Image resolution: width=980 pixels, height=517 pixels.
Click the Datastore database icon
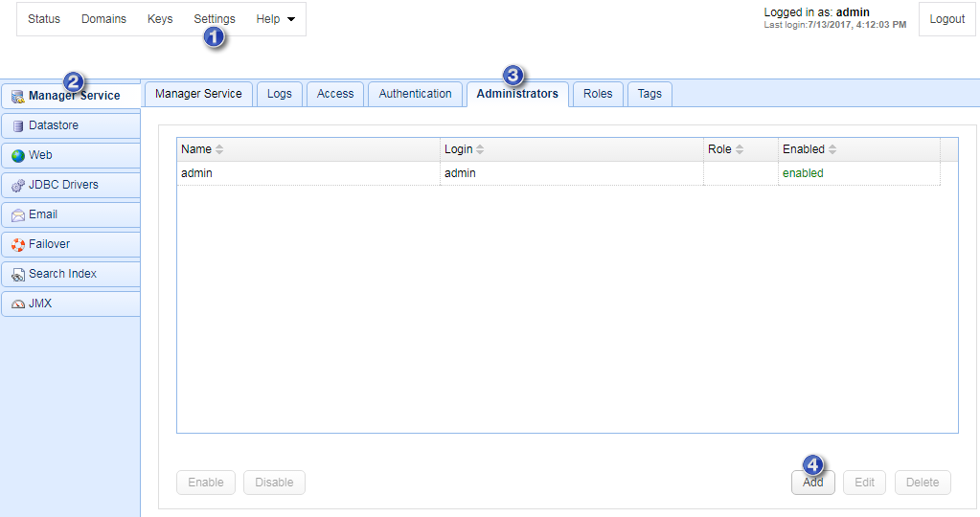[18, 125]
